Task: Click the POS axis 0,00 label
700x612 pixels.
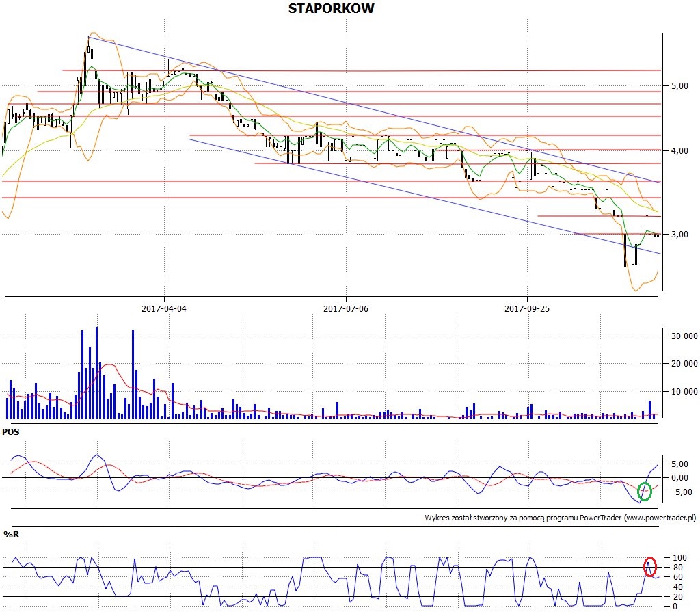Action: (x=679, y=478)
